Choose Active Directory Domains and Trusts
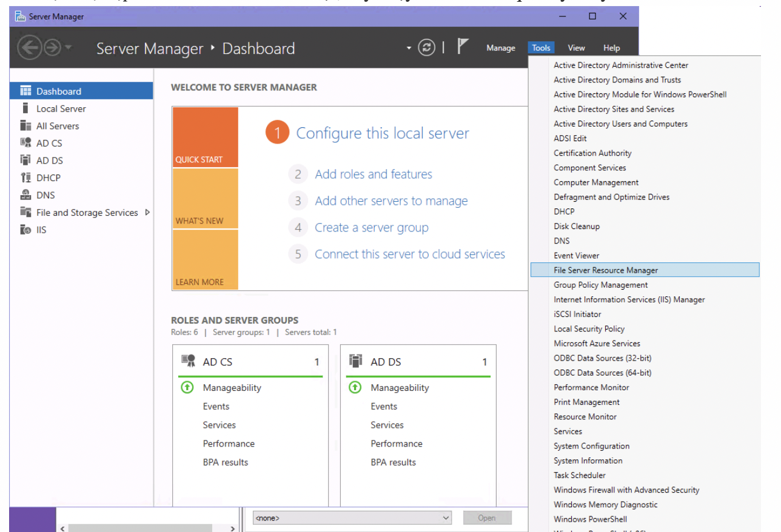The image size is (781, 532). [645, 79]
